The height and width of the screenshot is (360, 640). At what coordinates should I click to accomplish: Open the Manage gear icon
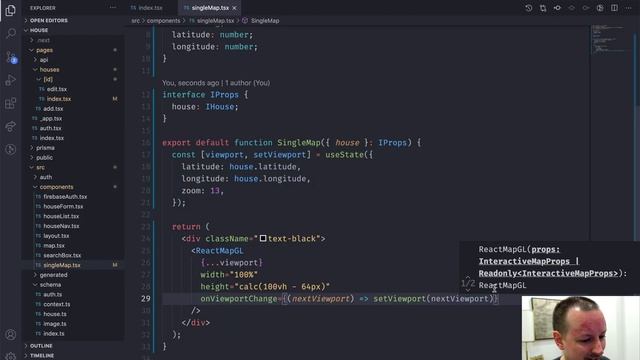11,356
